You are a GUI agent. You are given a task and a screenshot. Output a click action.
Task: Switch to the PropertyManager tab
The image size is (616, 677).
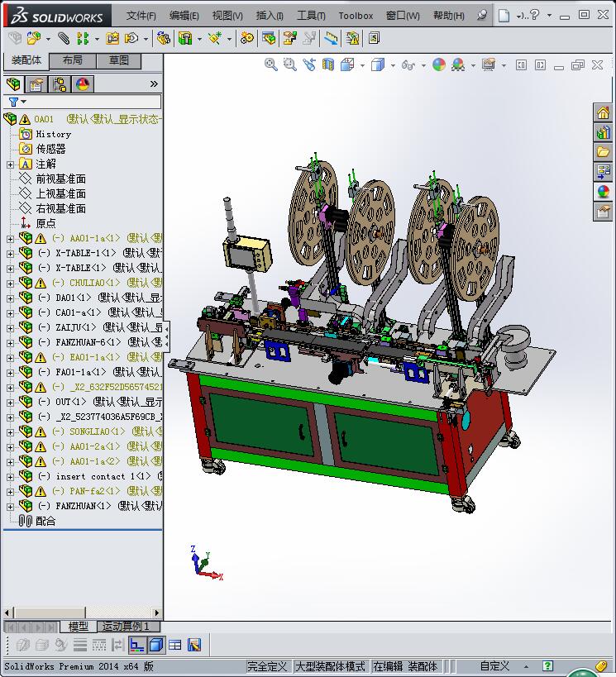pyautogui.click(x=36, y=83)
